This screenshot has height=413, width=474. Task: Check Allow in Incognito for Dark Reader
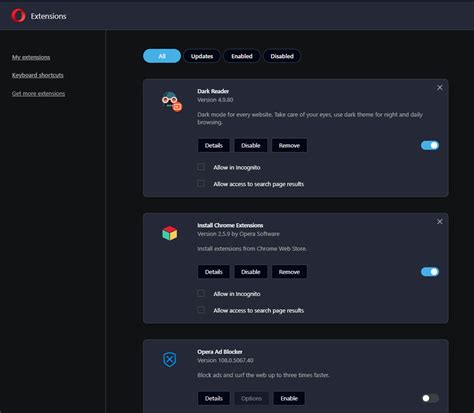pyautogui.click(x=201, y=167)
